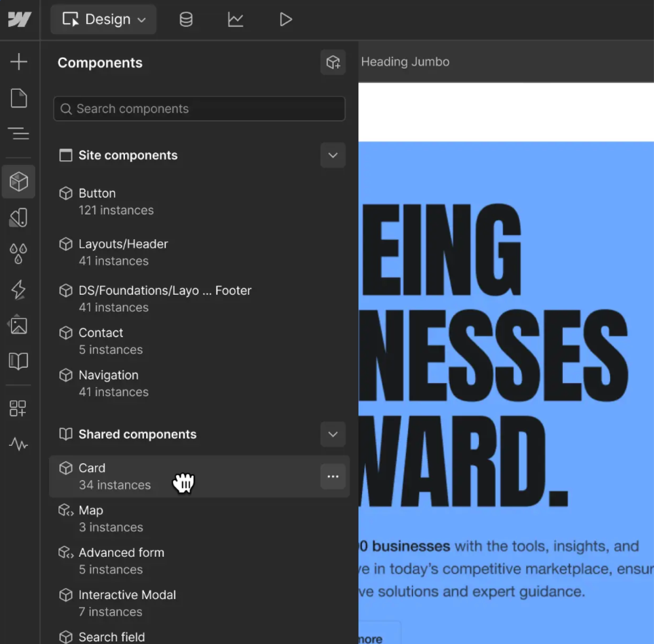Open the Interactions lightning icon
Image resolution: width=654 pixels, height=644 pixels.
pyautogui.click(x=18, y=290)
